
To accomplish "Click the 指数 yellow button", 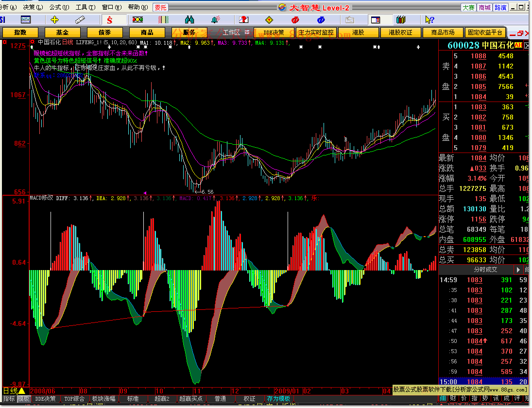I will click(20, 33).
